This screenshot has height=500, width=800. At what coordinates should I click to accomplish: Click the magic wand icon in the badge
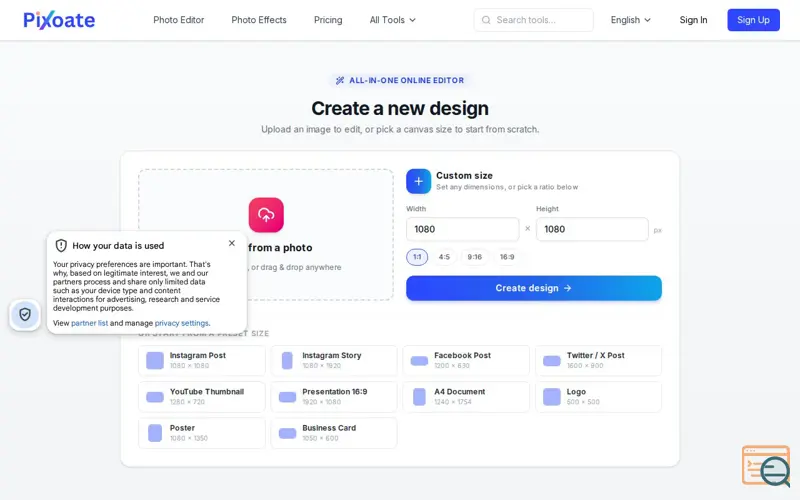coord(340,80)
